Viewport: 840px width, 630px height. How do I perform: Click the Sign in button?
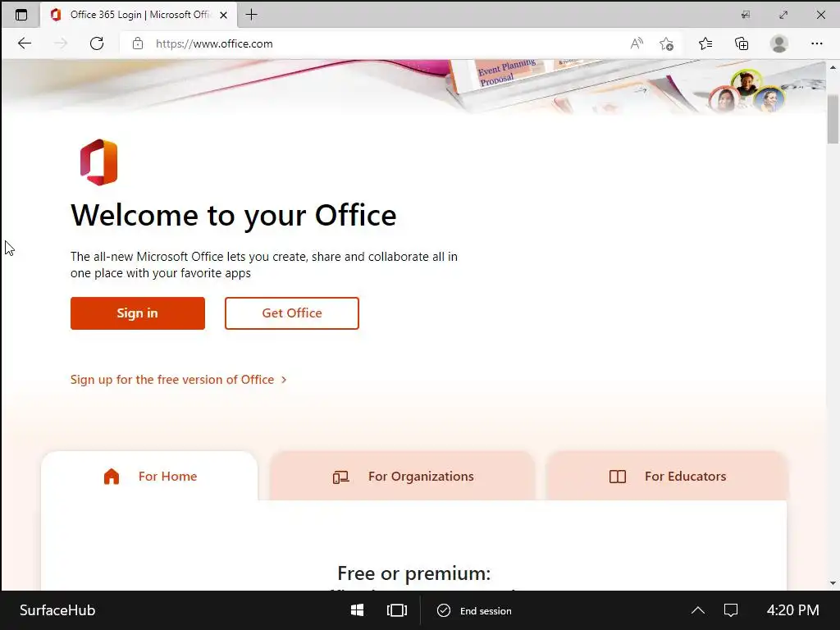coord(138,313)
